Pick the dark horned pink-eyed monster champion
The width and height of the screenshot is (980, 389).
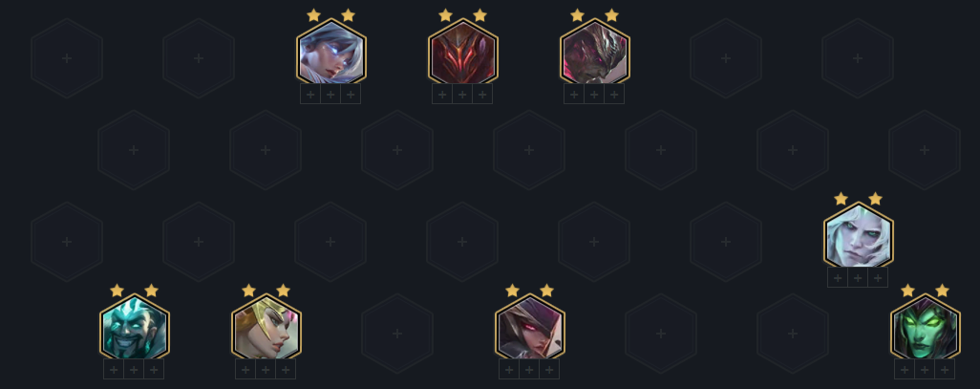click(x=595, y=52)
